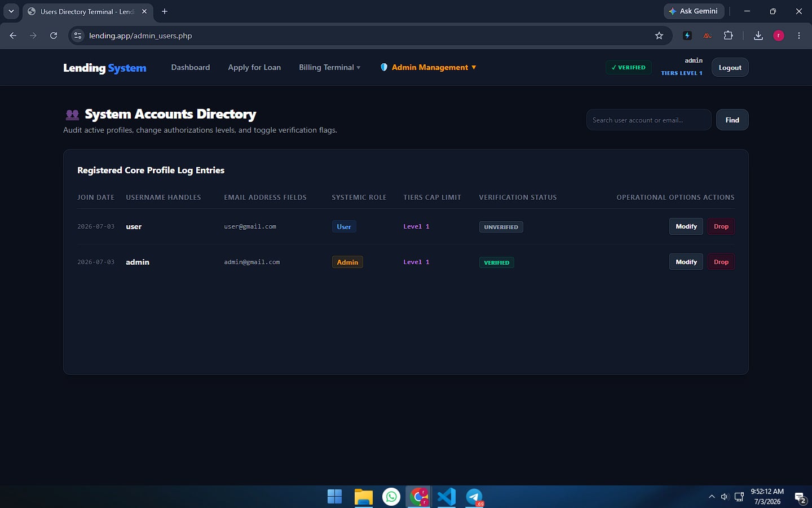Select user@gmail.com email cell

(x=250, y=226)
